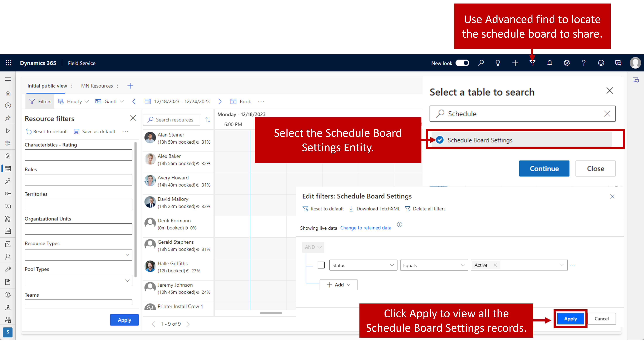
Task: Open board toolbar more options ellipsis
Action: [261, 101]
